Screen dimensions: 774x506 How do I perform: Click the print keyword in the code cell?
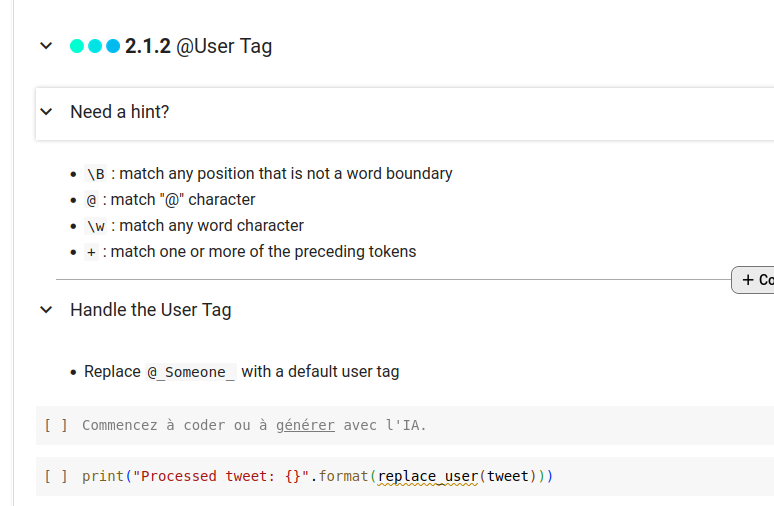[102, 476]
